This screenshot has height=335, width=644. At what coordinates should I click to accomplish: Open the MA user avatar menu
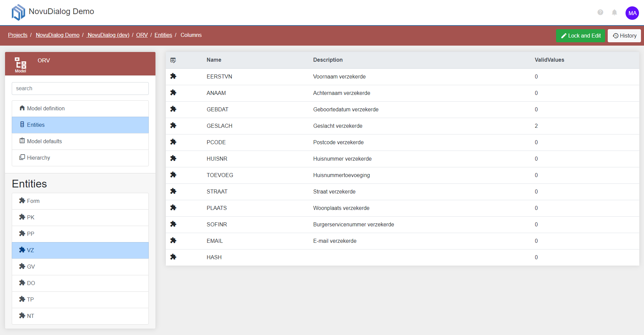632,13
